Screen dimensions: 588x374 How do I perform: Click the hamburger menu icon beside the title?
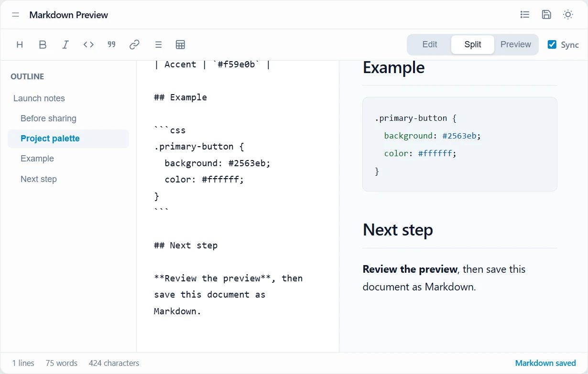[x=16, y=15]
